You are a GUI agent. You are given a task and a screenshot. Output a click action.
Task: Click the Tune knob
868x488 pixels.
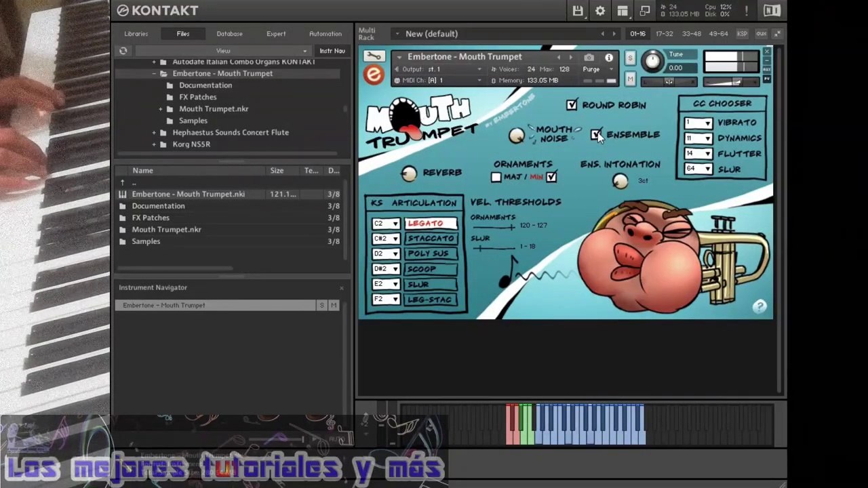tap(652, 62)
